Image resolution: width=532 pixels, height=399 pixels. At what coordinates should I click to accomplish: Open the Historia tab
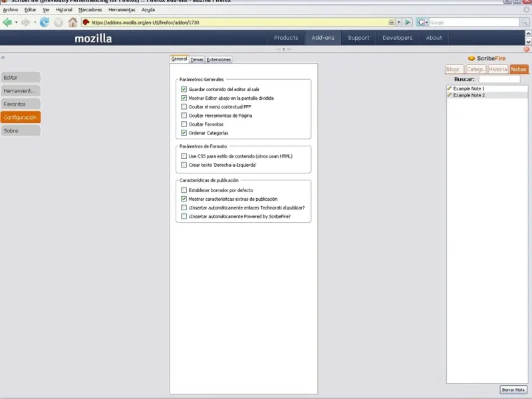497,69
